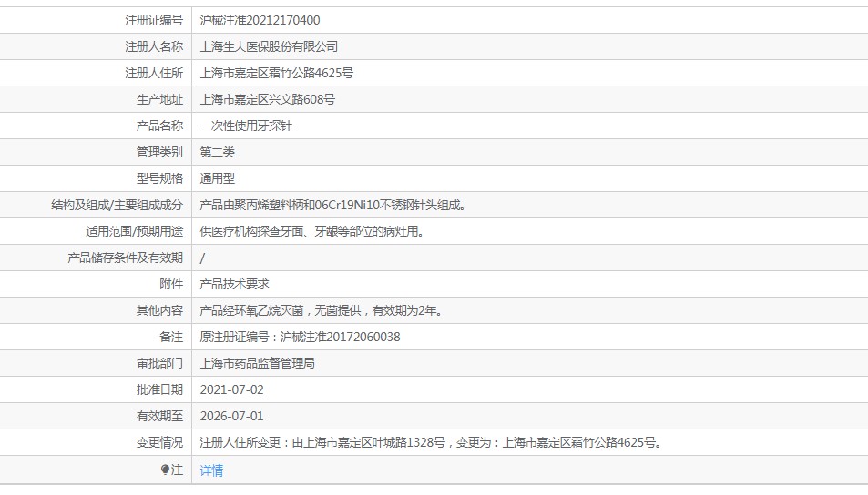The image size is (868, 495).
Task: Select product name 一次性使用牙探针
Action: 246,126
